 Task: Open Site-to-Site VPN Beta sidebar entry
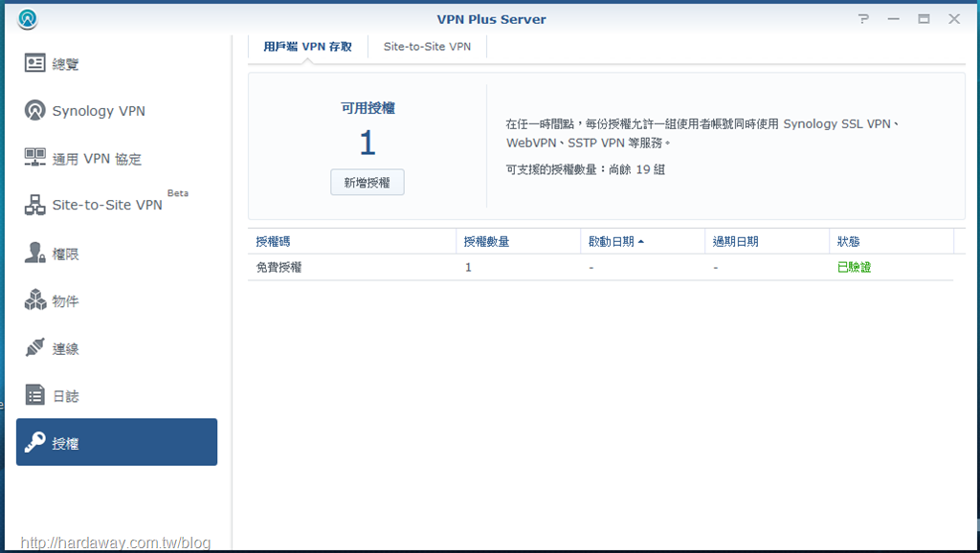(x=117, y=205)
